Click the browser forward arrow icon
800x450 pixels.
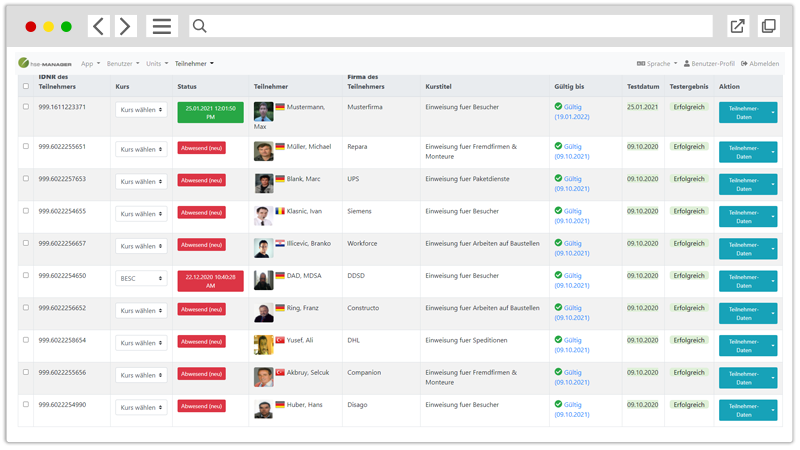pyautogui.click(x=125, y=26)
